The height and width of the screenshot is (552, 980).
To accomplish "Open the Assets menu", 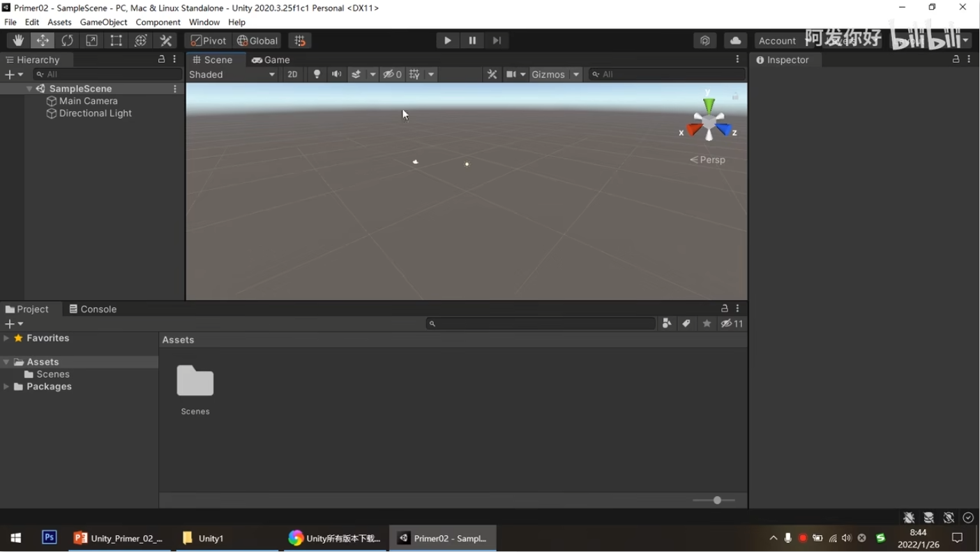I will pos(59,22).
